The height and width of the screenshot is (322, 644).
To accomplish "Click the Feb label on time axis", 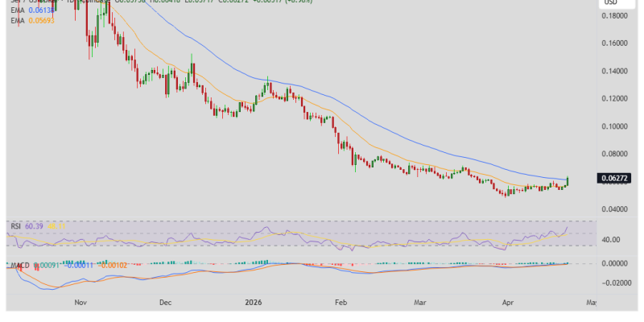I will pyautogui.click(x=340, y=303).
